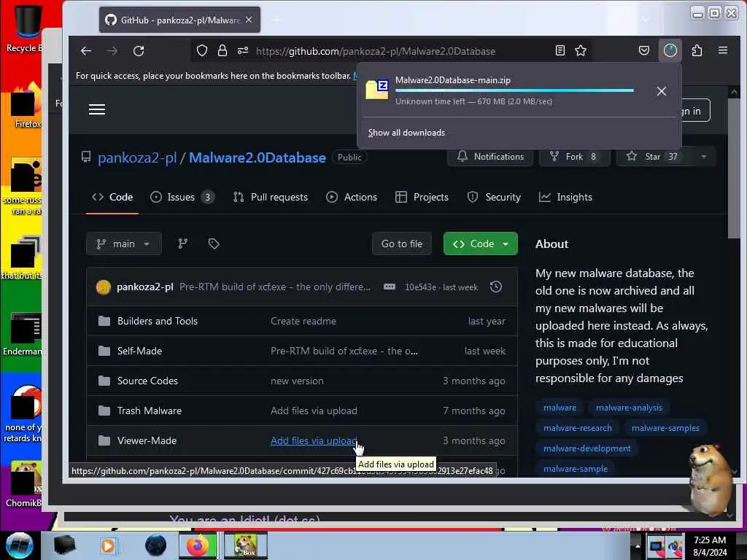Open the Source Codes folder
The image size is (747, 560).
tap(147, 381)
